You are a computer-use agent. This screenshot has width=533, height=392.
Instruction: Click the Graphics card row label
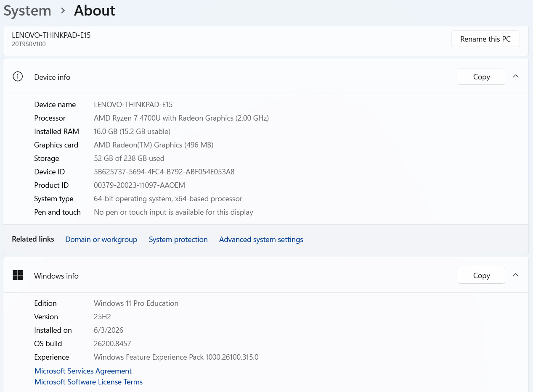[x=56, y=145]
